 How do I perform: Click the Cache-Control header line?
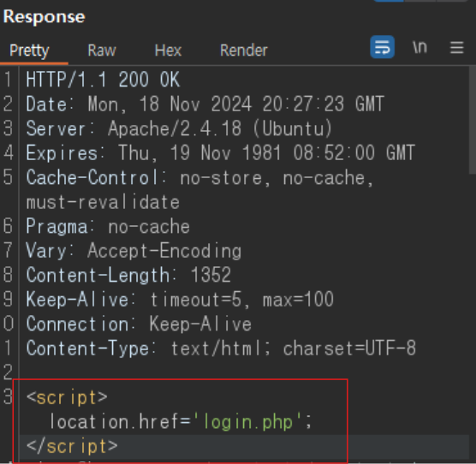tap(199, 177)
